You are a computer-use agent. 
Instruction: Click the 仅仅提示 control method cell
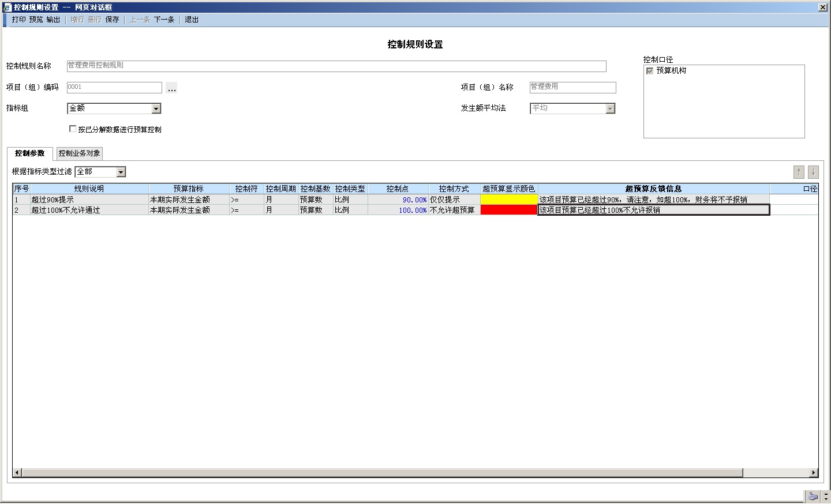(x=454, y=200)
